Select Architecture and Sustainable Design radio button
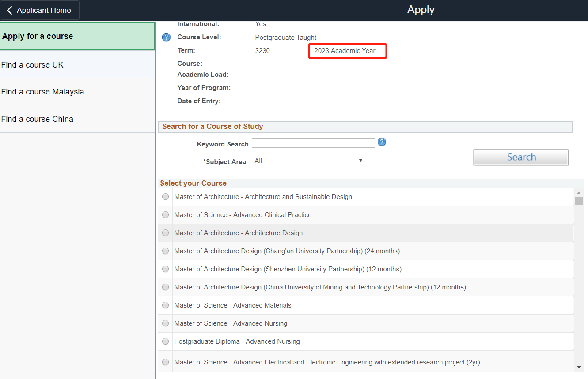This screenshot has height=379, width=588. (165, 197)
